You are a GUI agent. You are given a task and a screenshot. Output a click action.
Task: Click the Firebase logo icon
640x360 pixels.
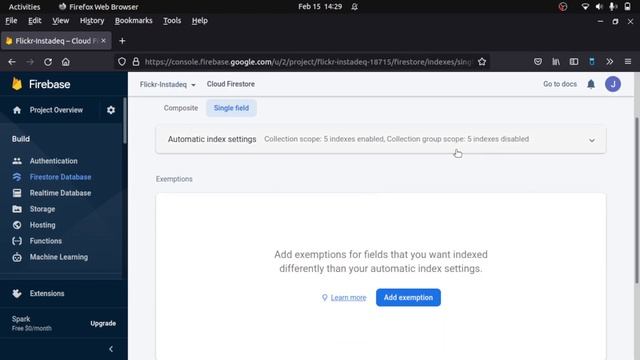[x=17, y=84]
